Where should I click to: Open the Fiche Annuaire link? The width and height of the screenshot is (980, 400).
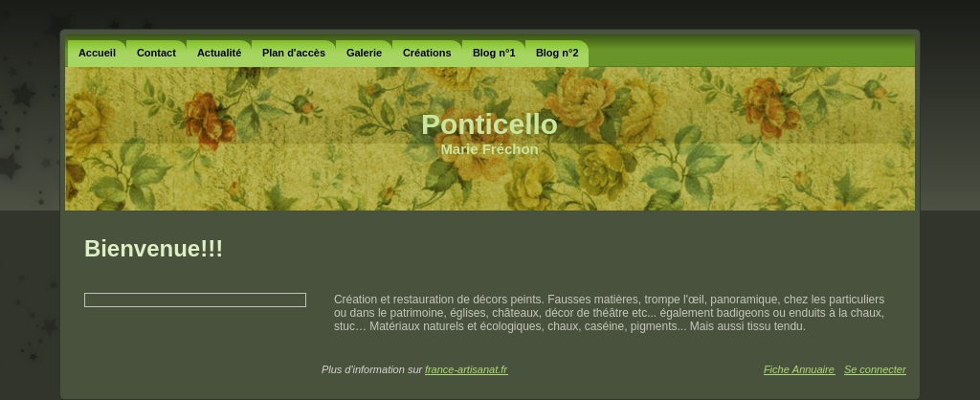click(x=799, y=369)
